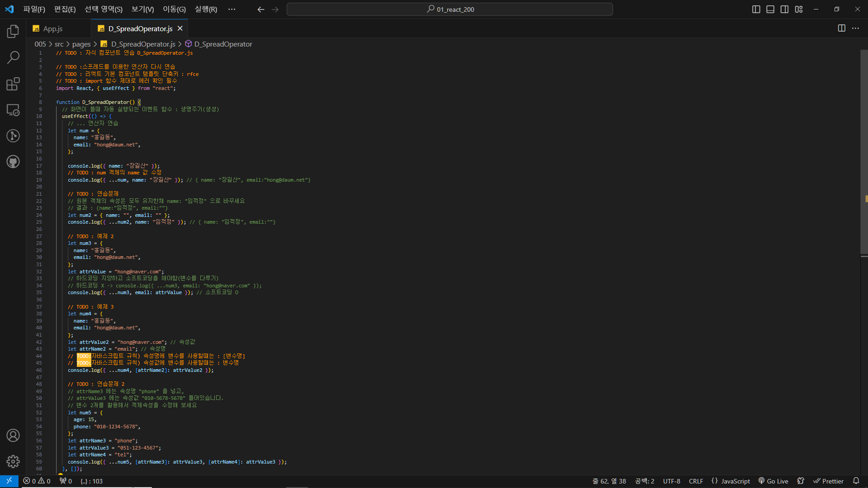Open the GitHub panel icon
The width and height of the screenshot is (868, 488).
13,162
